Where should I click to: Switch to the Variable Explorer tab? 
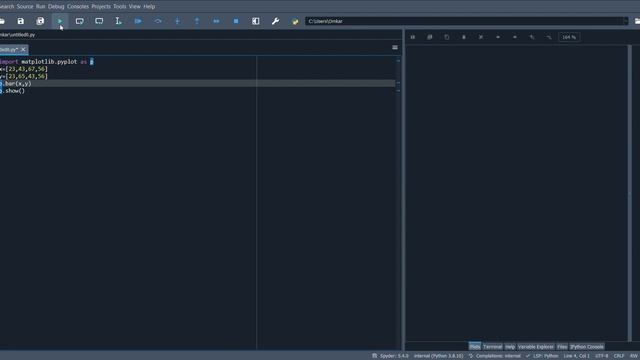pyautogui.click(x=536, y=347)
